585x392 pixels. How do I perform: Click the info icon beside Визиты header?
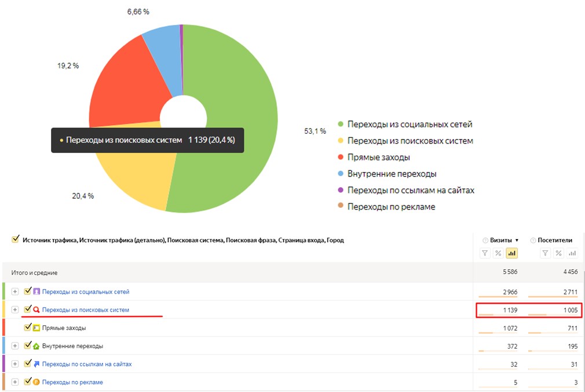[485, 240]
